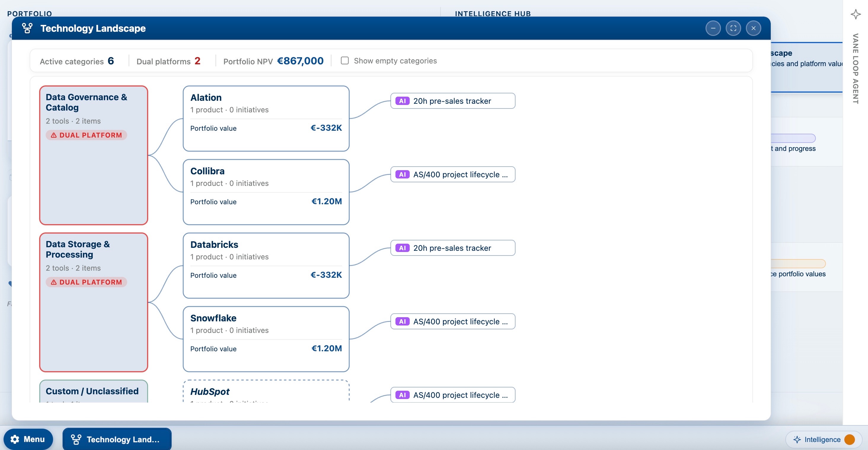Open Collibra's AS/400 project lifecycle item
868x450 pixels.
point(453,175)
